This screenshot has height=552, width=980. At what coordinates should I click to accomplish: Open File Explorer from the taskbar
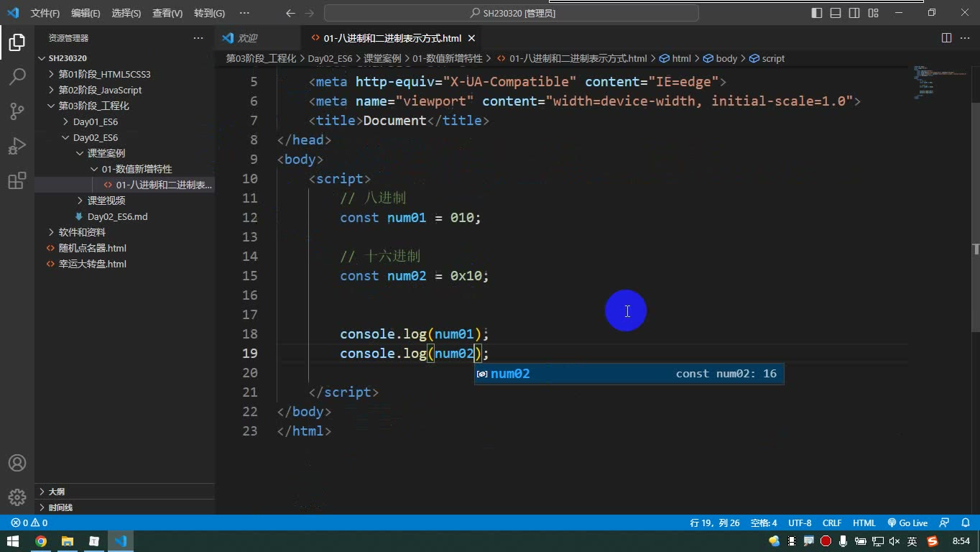tap(68, 541)
